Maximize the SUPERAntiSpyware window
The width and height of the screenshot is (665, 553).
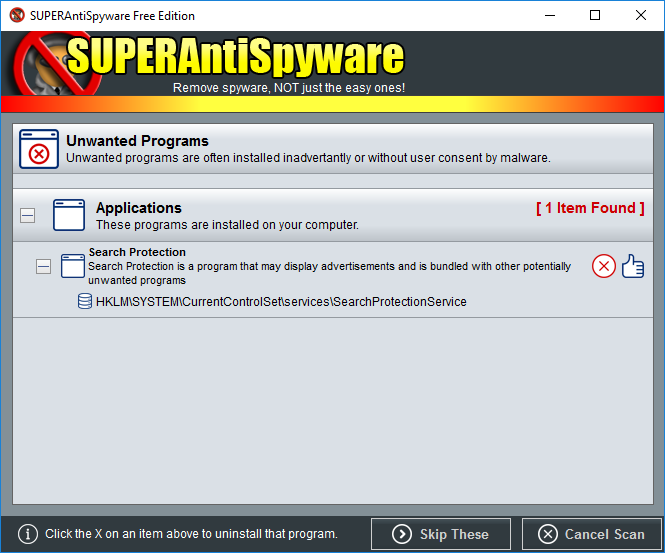tap(595, 15)
